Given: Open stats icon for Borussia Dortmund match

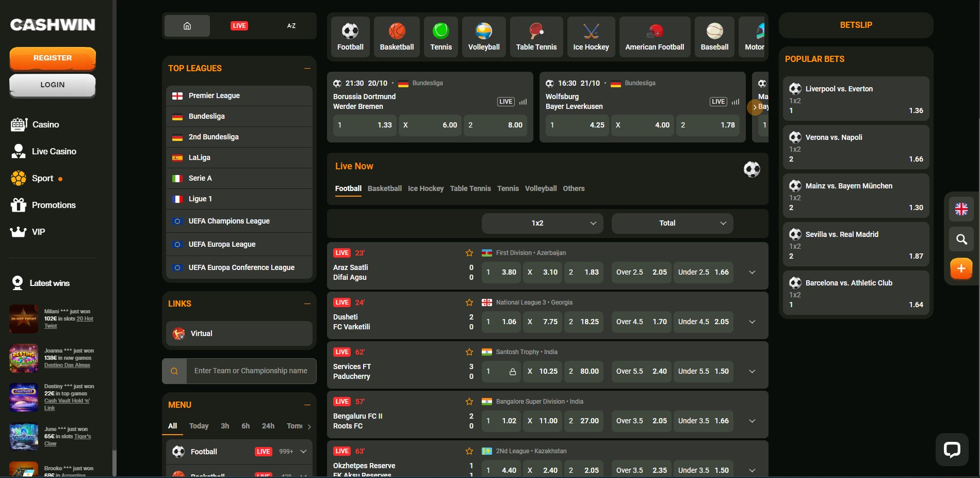Looking at the screenshot, I should tap(523, 102).
